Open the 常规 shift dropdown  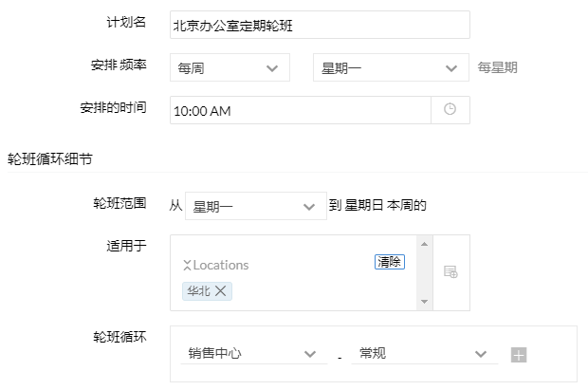(x=422, y=354)
